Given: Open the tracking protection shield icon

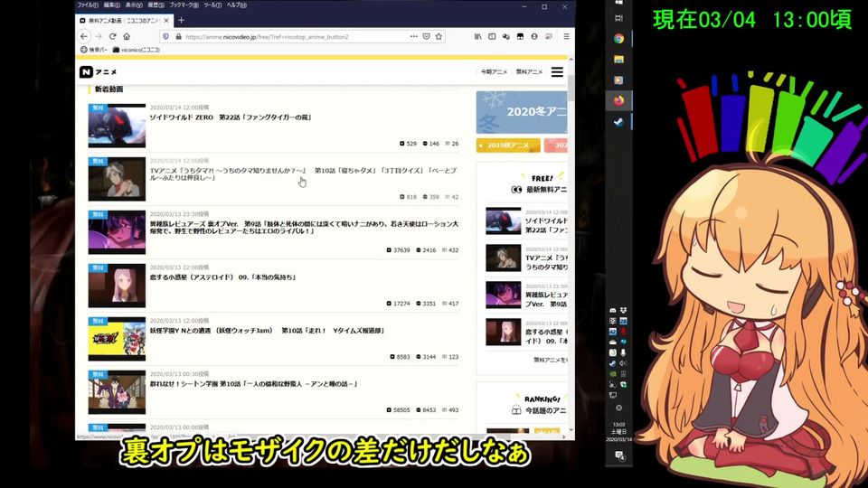Looking at the screenshot, I should (165, 36).
